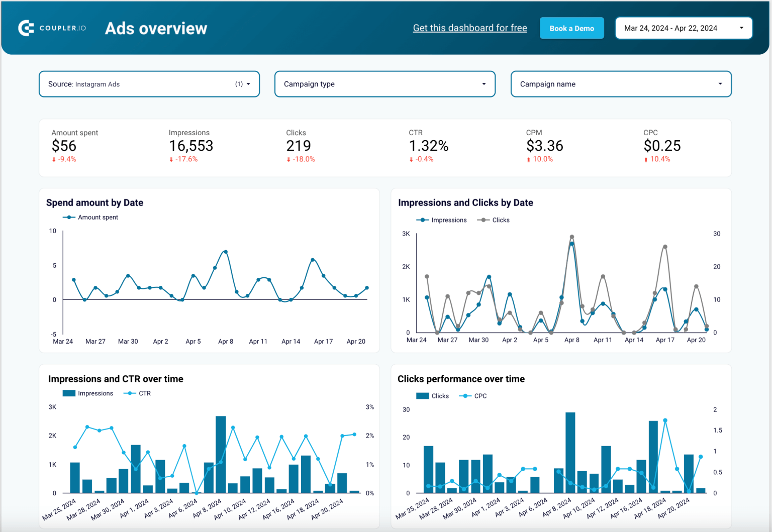The height and width of the screenshot is (532, 772).
Task: Click the CTR line legend icon
Action: tap(130, 393)
